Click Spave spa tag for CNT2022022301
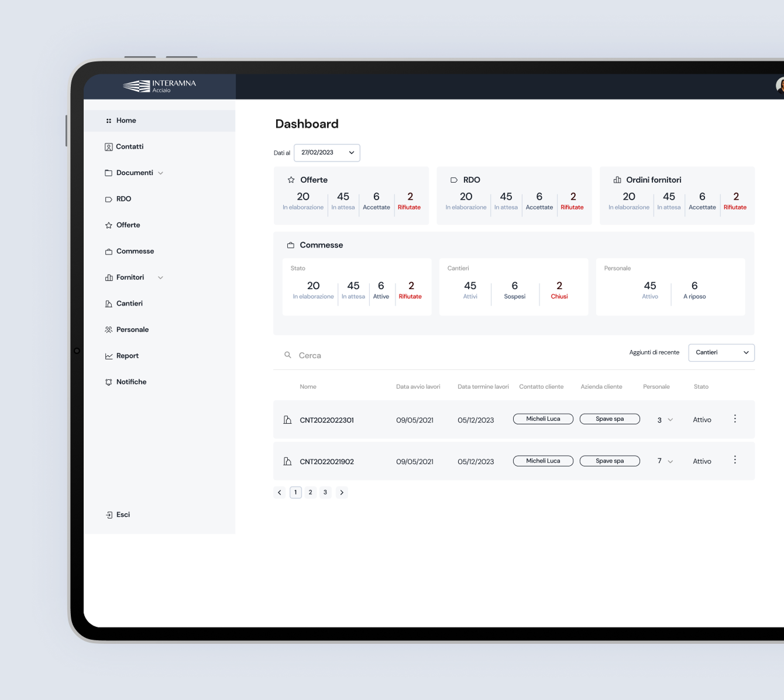Viewport: 784px width, 700px height. pos(610,419)
